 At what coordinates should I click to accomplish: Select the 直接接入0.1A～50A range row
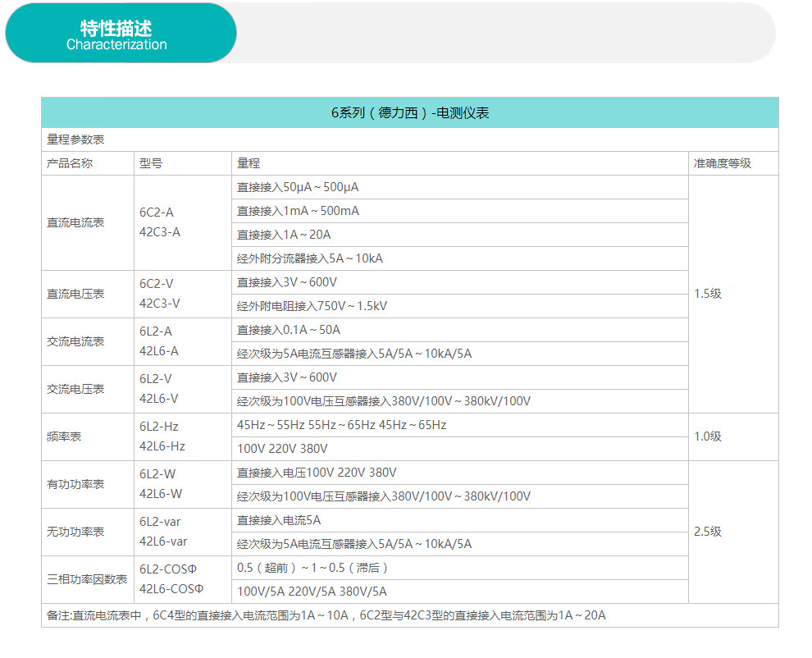click(x=289, y=330)
